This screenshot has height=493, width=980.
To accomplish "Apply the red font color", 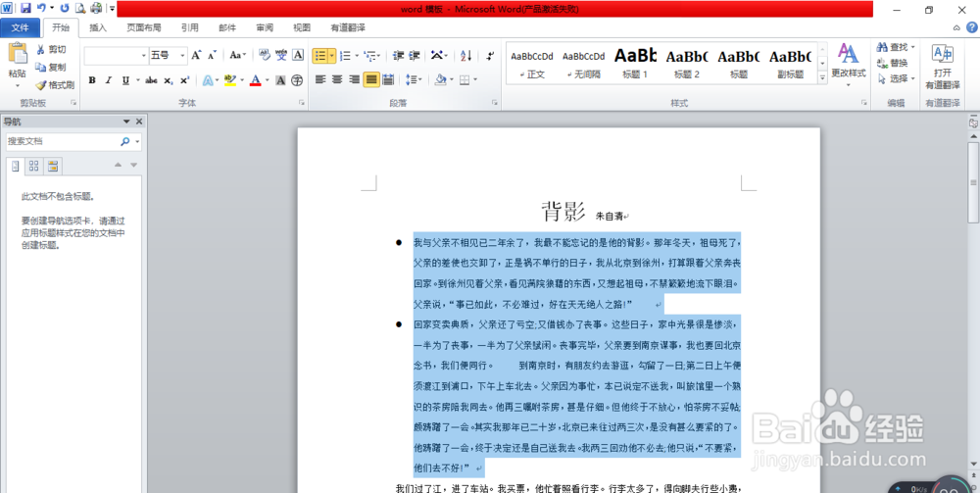I will point(255,80).
